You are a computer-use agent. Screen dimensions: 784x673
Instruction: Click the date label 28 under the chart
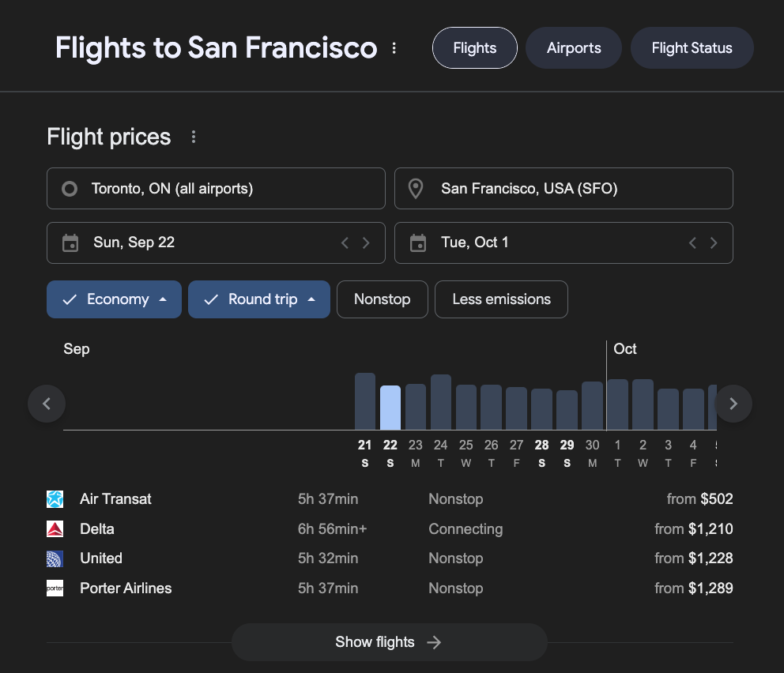pyautogui.click(x=541, y=445)
